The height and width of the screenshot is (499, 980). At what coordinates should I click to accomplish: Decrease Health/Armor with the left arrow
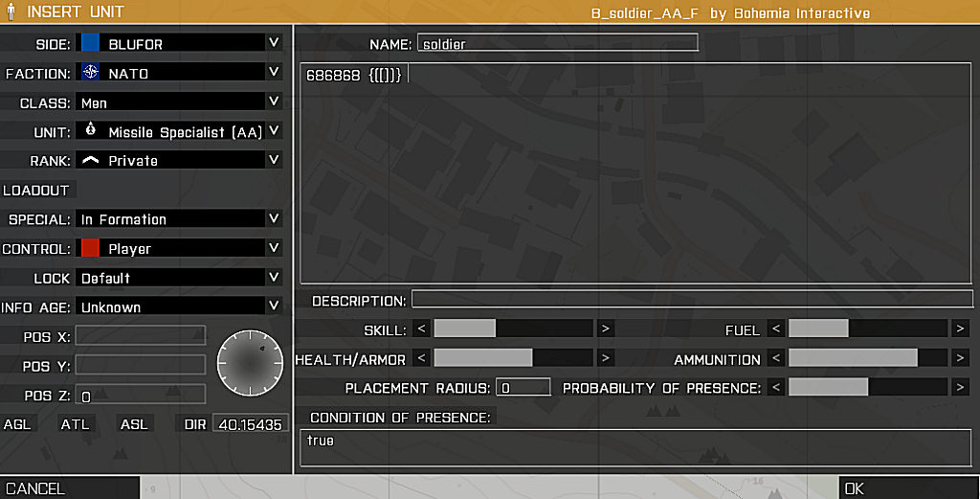pos(421,357)
